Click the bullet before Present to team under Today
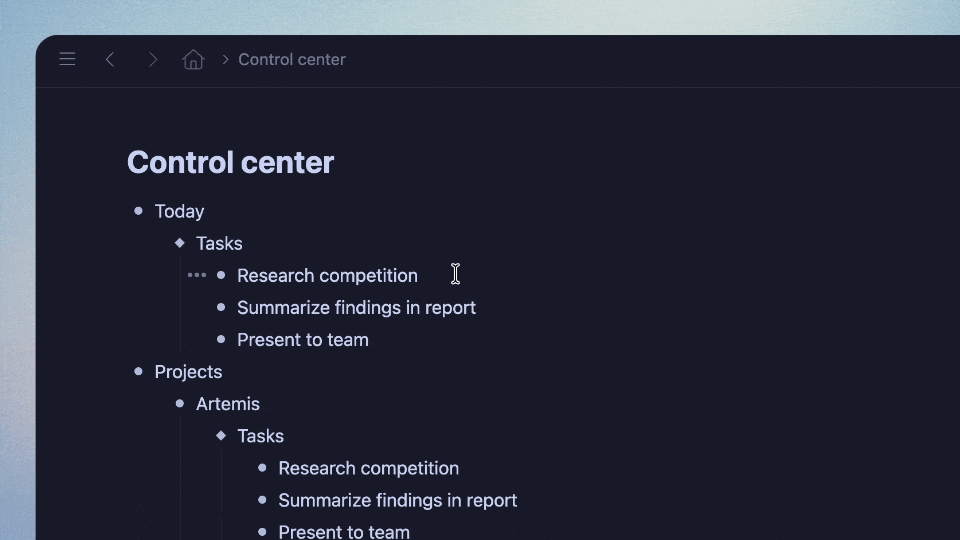The height and width of the screenshot is (540, 960). coord(221,340)
